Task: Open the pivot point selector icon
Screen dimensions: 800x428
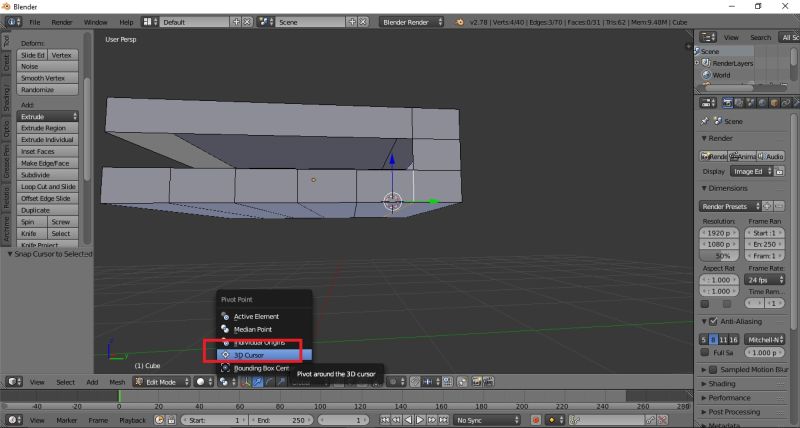Action: pos(227,382)
